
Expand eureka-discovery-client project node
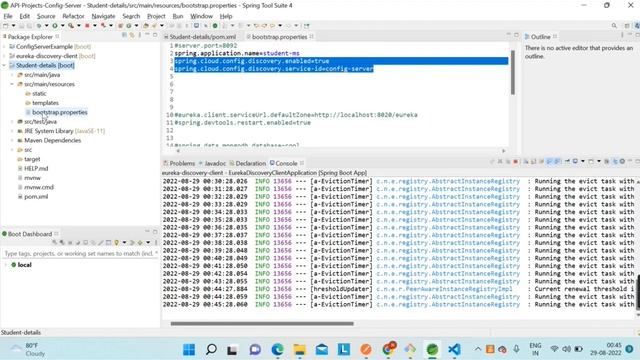tap(4, 56)
